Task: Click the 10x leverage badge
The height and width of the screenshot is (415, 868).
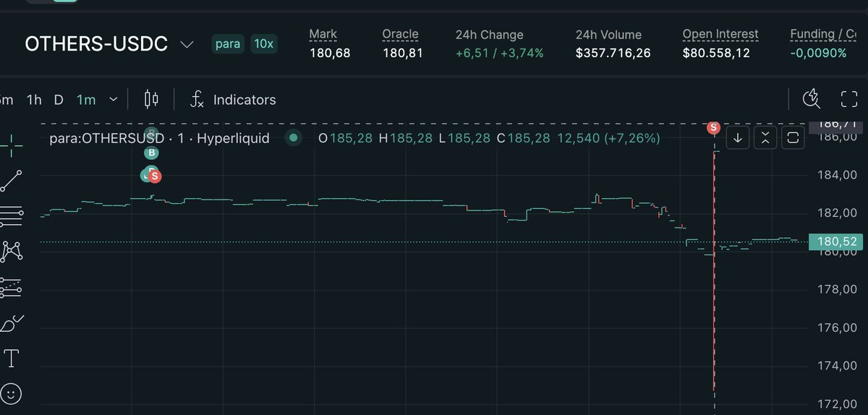Action: 263,44
